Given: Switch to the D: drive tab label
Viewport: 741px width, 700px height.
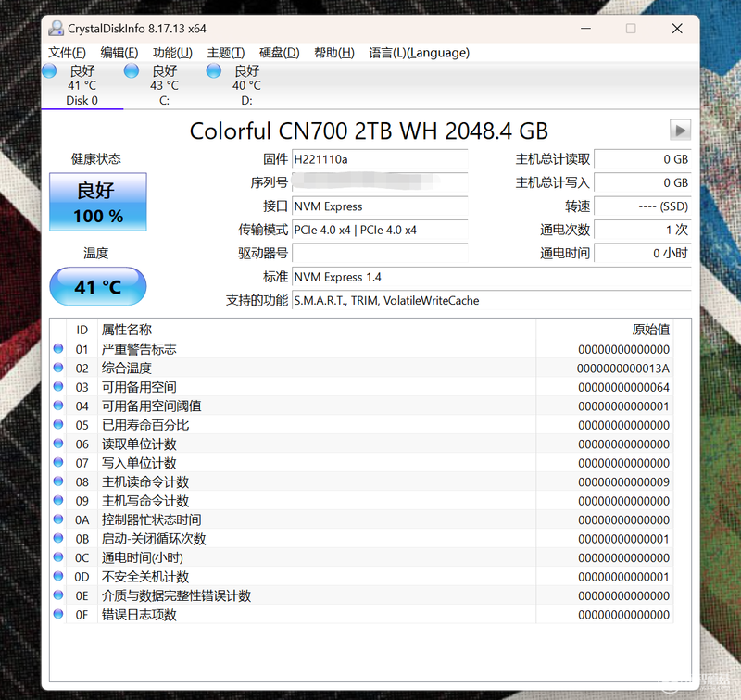Looking at the screenshot, I should tap(246, 101).
